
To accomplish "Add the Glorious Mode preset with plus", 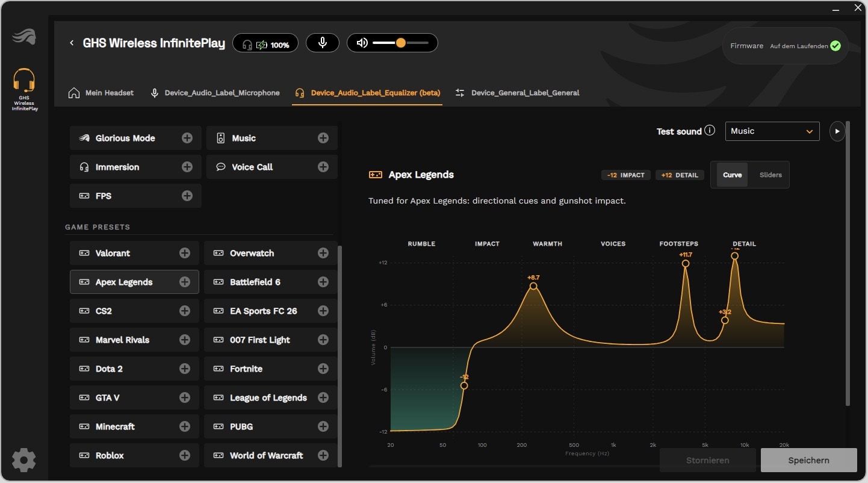I will (187, 138).
